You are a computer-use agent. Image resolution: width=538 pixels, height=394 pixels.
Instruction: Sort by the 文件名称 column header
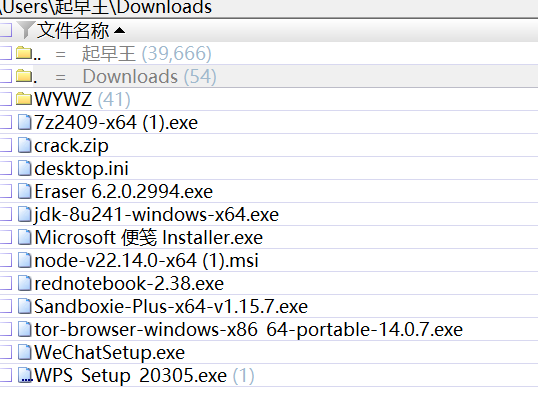(x=73, y=30)
